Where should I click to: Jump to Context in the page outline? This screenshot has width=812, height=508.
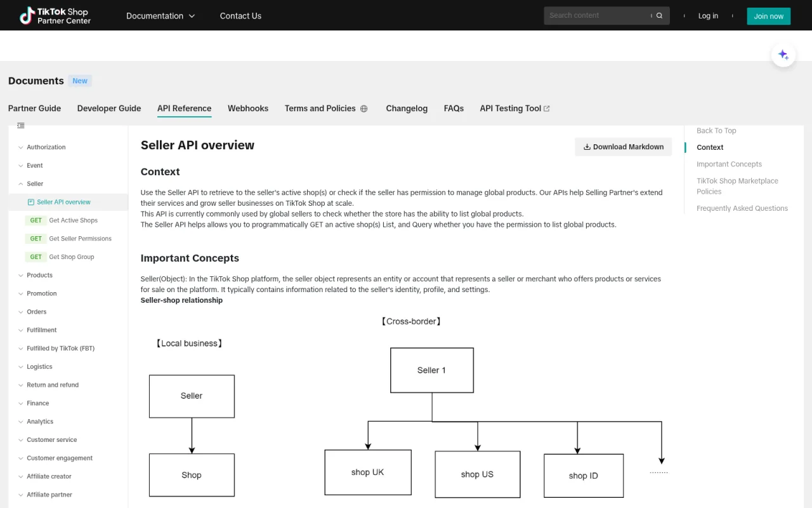pos(710,147)
